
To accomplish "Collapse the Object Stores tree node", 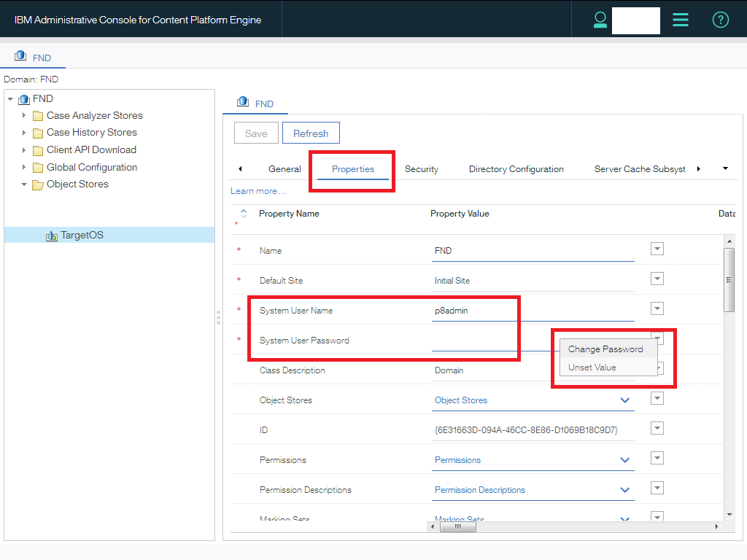I will click(x=24, y=184).
